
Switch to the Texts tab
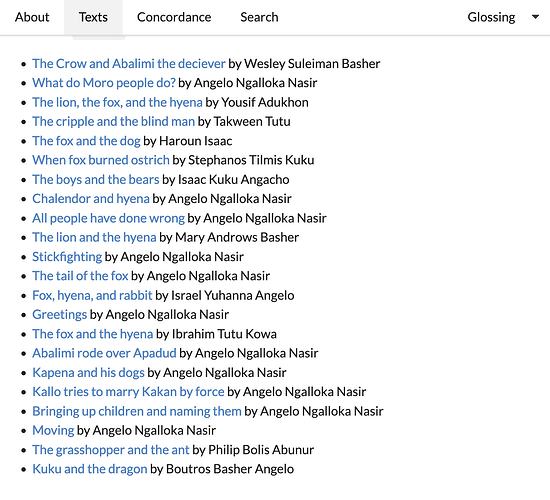coord(93,17)
